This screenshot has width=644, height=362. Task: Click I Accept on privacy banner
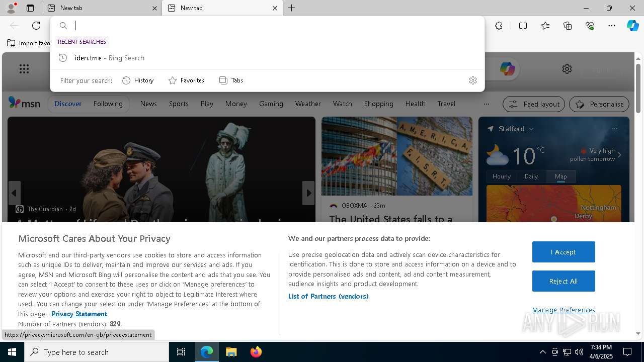[x=563, y=252]
